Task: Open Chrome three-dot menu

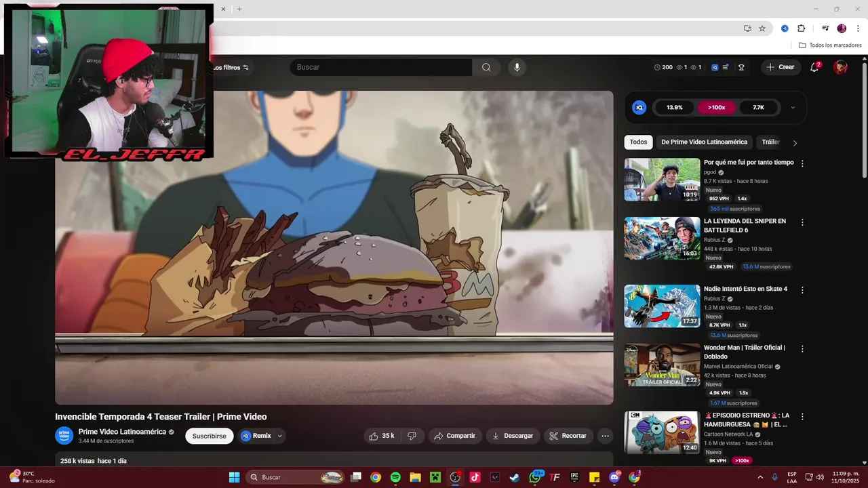Action: [x=858, y=28]
